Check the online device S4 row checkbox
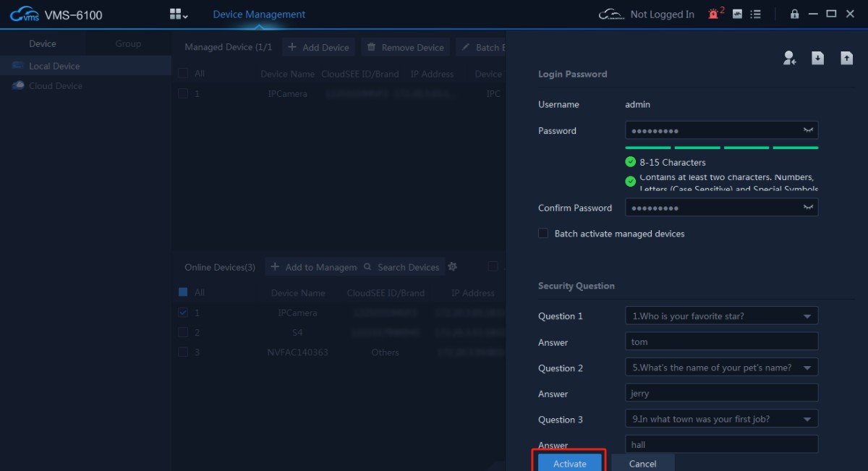The height and width of the screenshot is (471, 868). pos(183,333)
